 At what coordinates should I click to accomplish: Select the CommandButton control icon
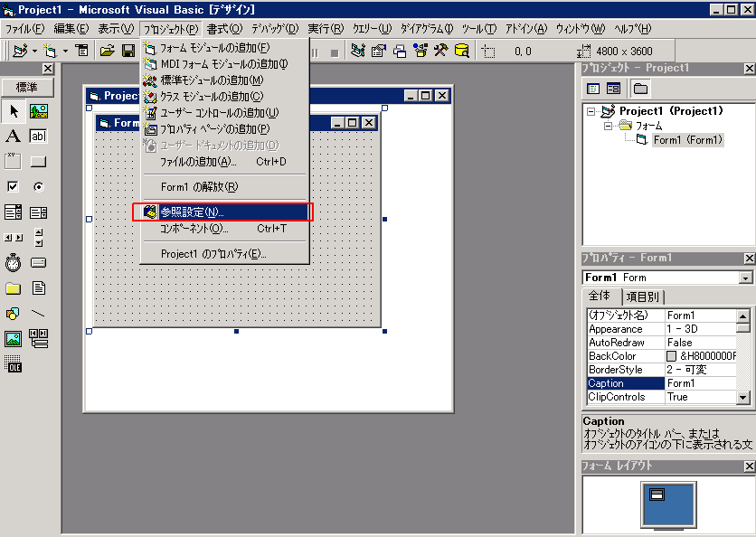[x=37, y=161]
